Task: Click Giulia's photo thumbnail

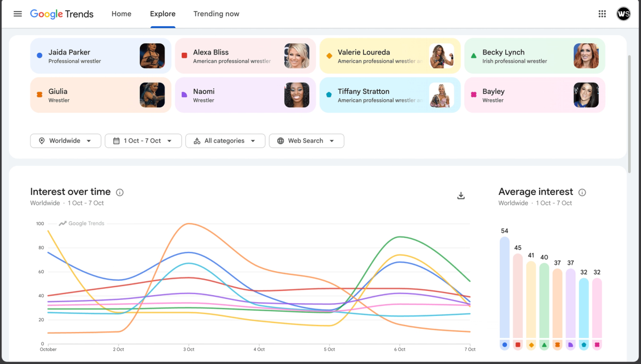Action: (x=152, y=95)
